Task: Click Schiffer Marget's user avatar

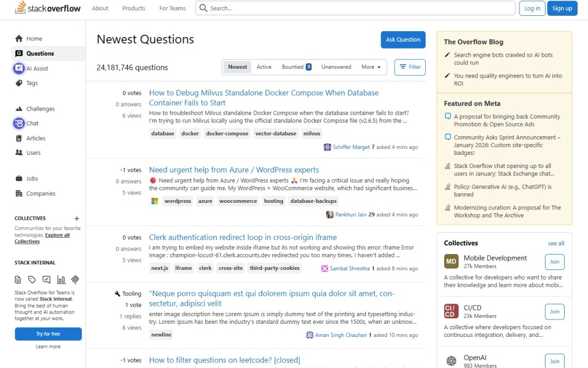Action: click(x=327, y=147)
